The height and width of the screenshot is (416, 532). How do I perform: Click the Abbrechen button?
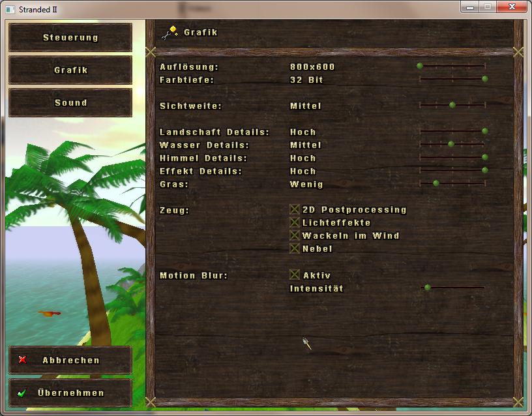click(70, 360)
